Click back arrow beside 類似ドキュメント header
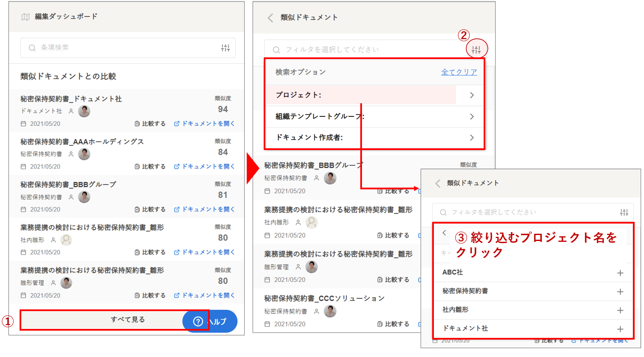The image size is (644, 357). [x=271, y=17]
